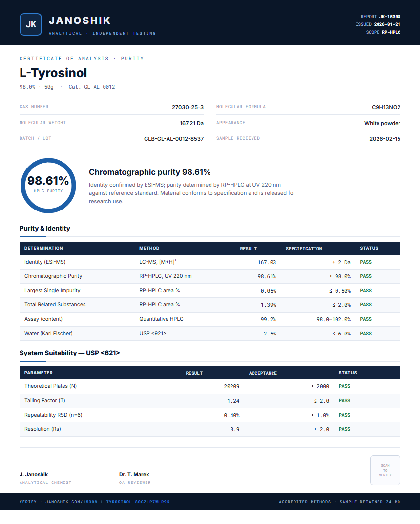Click scope value RP-HPLC
Viewport: 420px width, 524px height.
point(391,32)
